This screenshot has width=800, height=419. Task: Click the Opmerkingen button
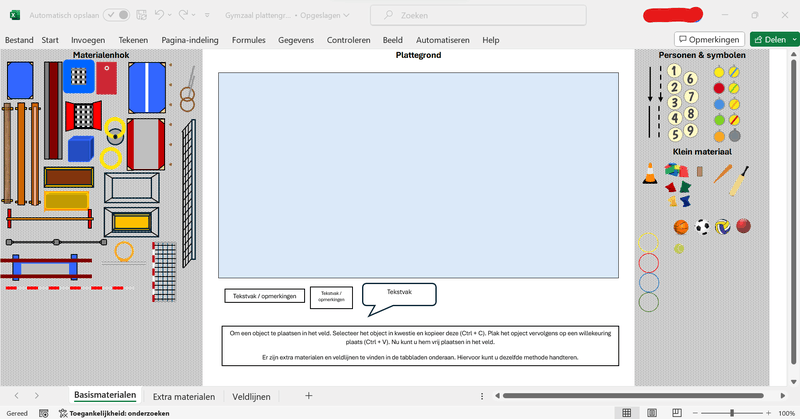tap(709, 39)
